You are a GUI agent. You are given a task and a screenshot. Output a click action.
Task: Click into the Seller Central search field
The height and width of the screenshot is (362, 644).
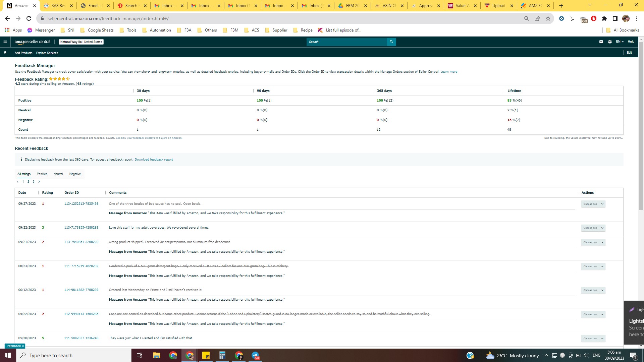(346, 42)
